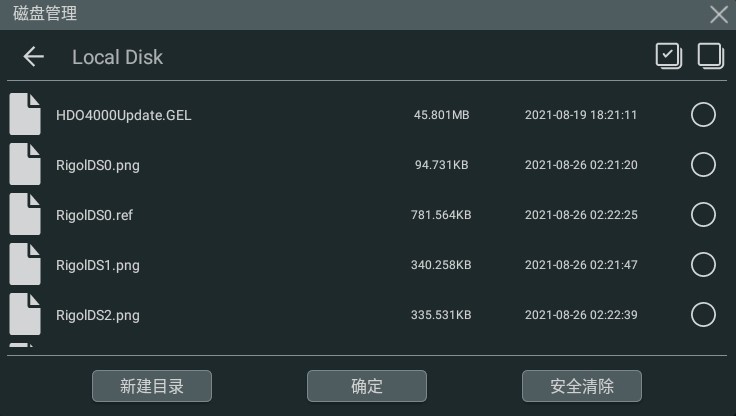Screen dimensions: 736x416
Task: Click the file icon beside RigolDS1.png
Action: 25,264
